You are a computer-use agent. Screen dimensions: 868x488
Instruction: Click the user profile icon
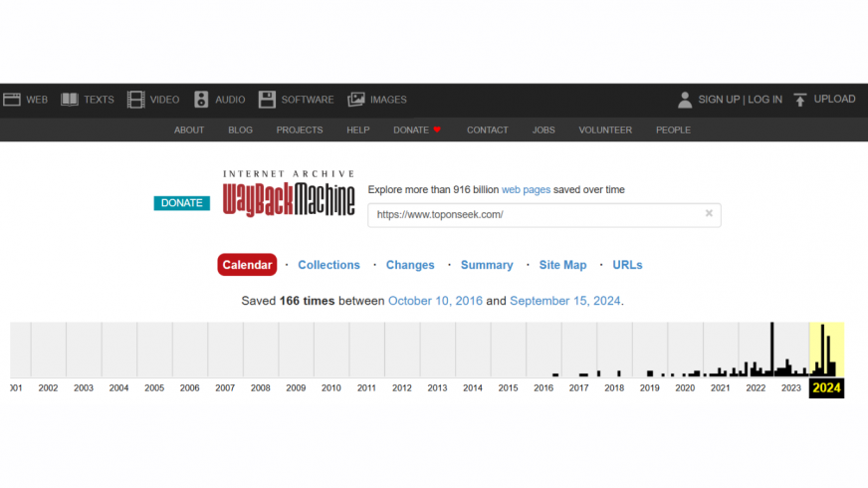point(685,100)
